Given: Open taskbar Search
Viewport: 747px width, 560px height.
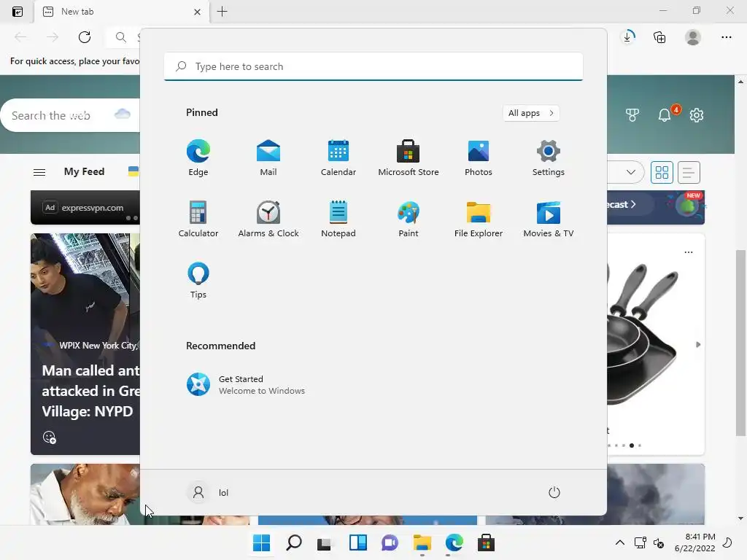Looking at the screenshot, I should [293, 542].
